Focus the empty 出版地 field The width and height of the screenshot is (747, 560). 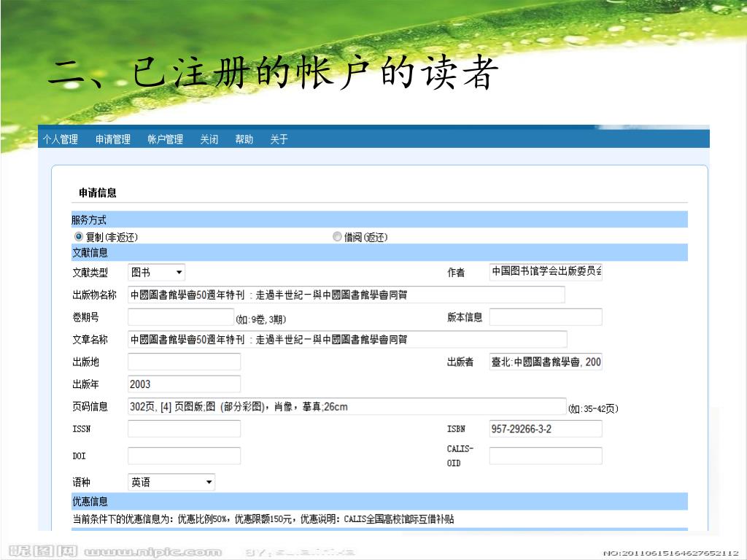pyautogui.click(x=184, y=362)
